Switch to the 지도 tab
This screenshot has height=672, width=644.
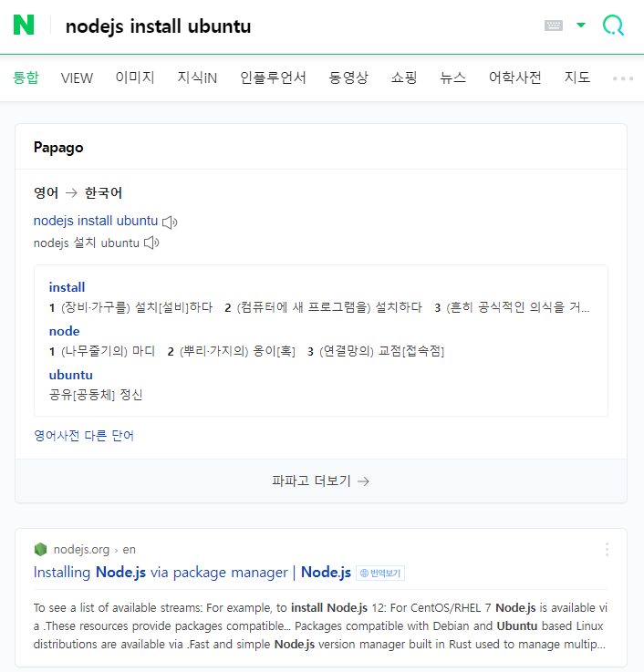577,78
